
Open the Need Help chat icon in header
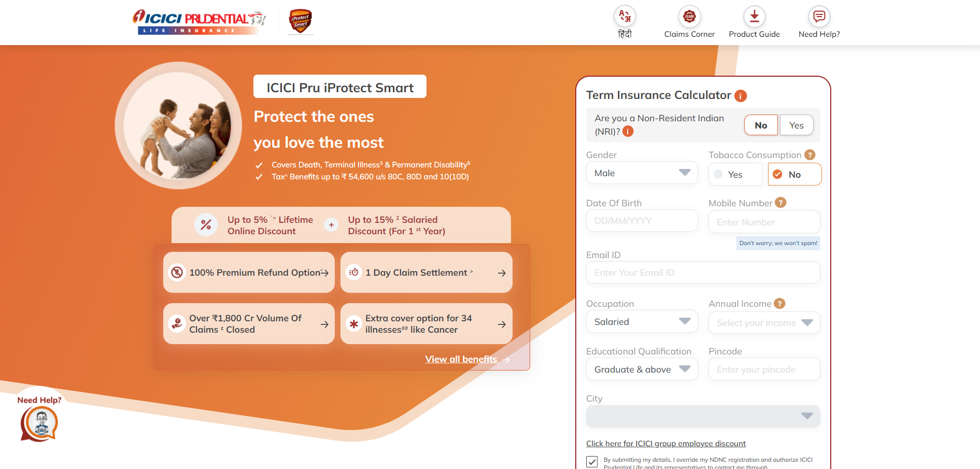819,17
